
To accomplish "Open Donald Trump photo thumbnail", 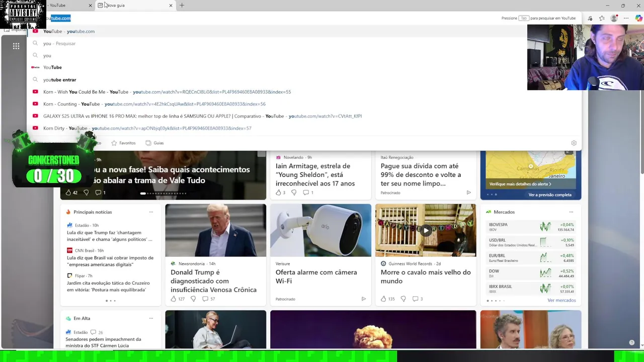I will pos(215,230).
